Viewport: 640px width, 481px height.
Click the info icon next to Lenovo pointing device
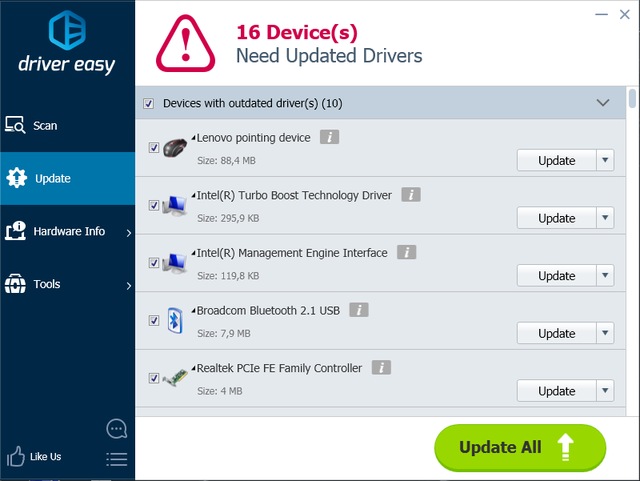(329, 137)
